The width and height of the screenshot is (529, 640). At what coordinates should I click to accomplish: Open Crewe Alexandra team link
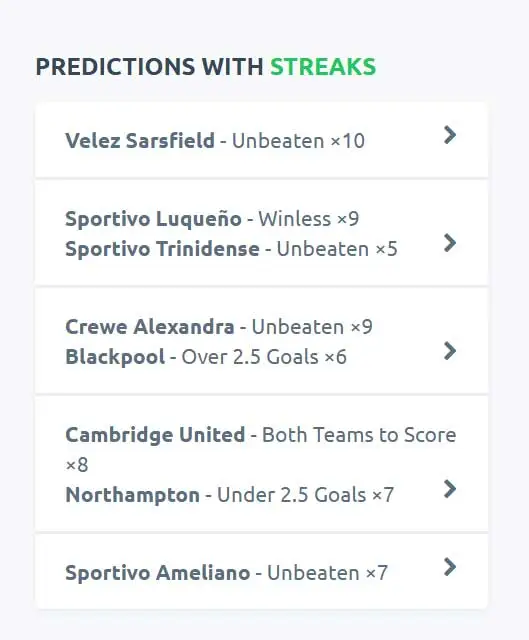click(x=150, y=327)
